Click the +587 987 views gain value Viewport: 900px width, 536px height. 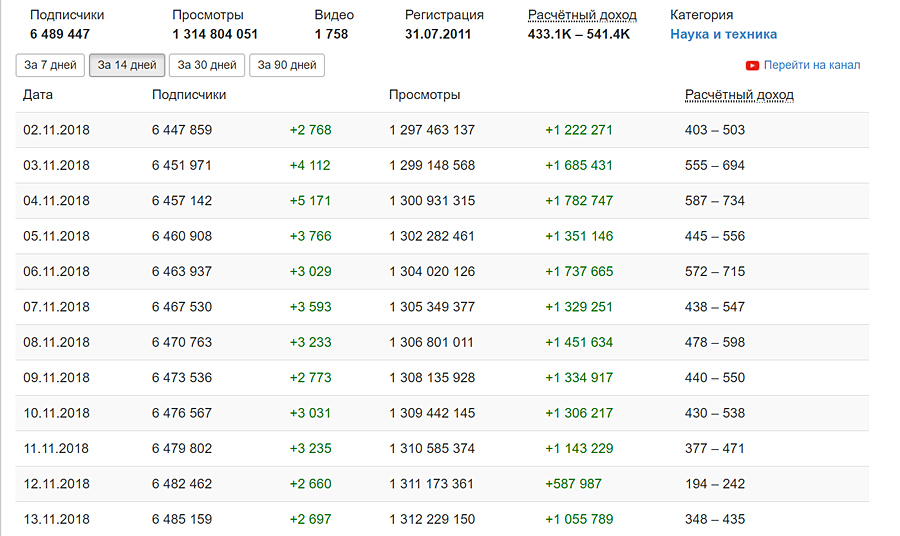(573, 484)
